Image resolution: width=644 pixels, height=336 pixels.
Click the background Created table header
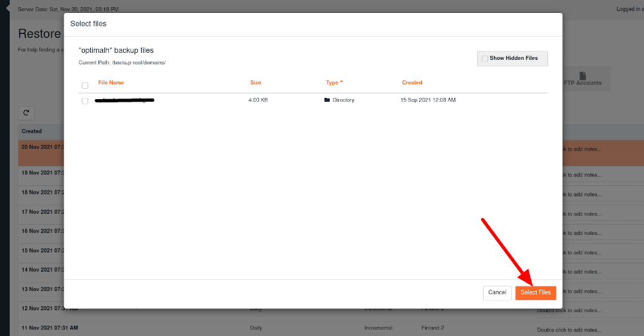(32, 131)
